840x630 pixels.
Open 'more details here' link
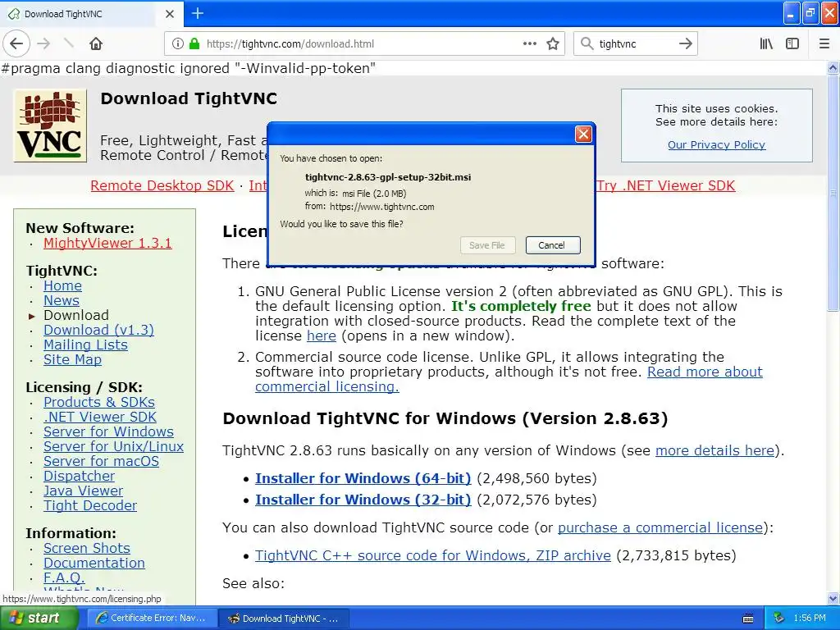pos(714,450)
